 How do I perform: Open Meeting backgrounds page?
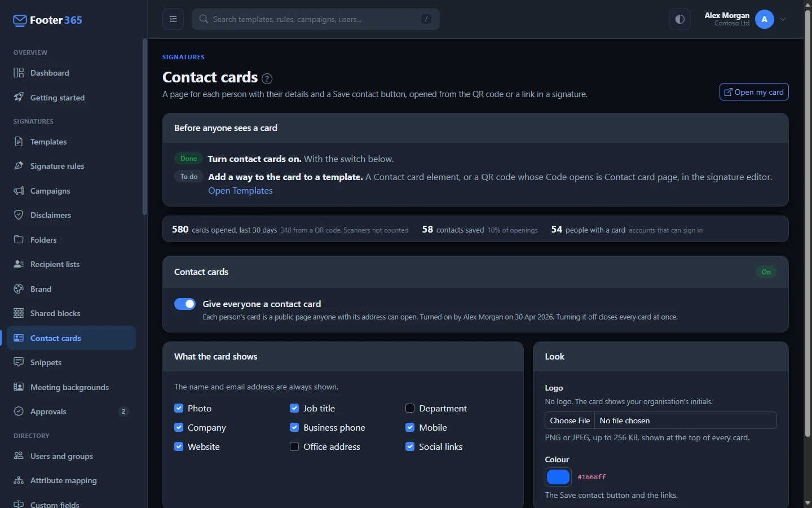tap(71, 387)
